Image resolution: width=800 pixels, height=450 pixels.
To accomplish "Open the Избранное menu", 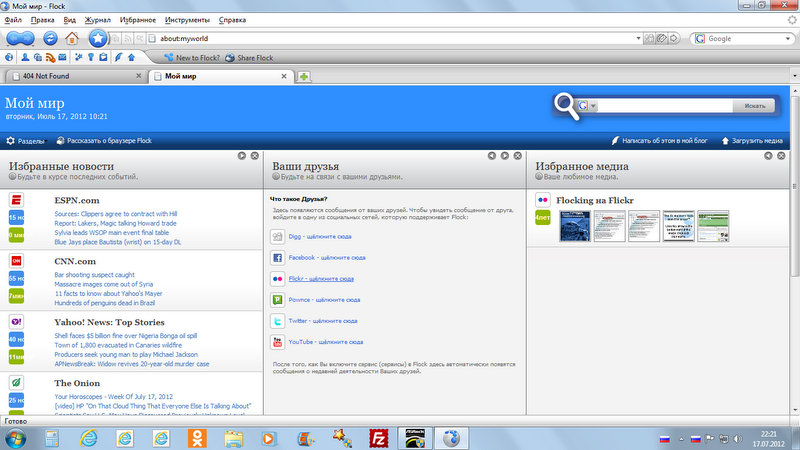I will point(138,20).
